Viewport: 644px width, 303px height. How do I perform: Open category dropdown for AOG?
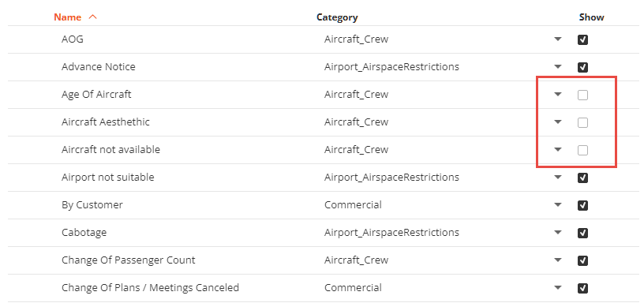click(557, 39)
